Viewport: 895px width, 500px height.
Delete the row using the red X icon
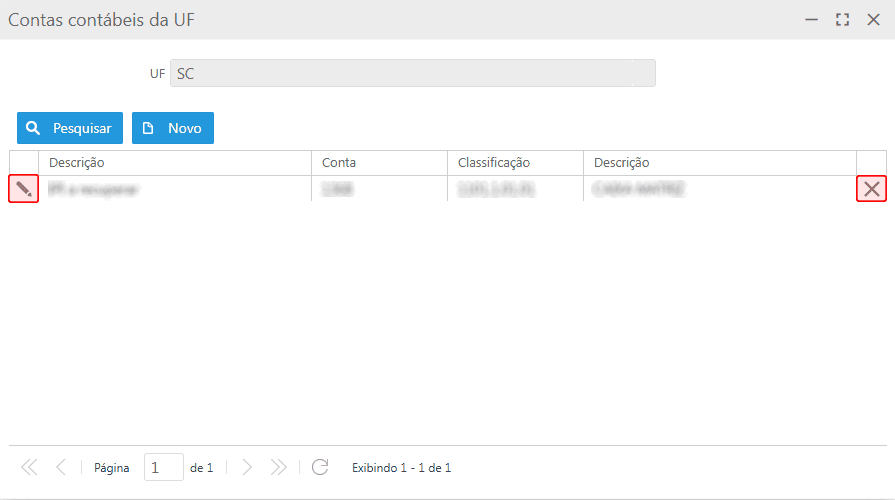872,189
